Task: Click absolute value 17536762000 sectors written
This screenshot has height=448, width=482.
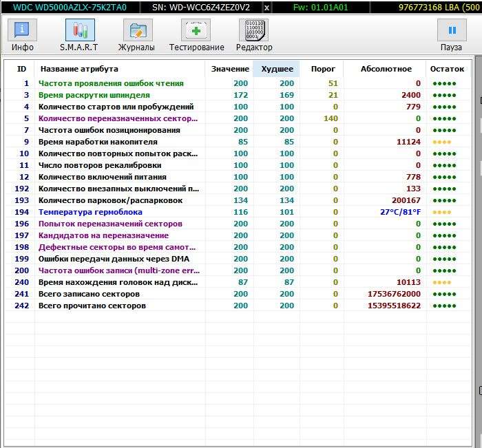Action: [394, 294]
